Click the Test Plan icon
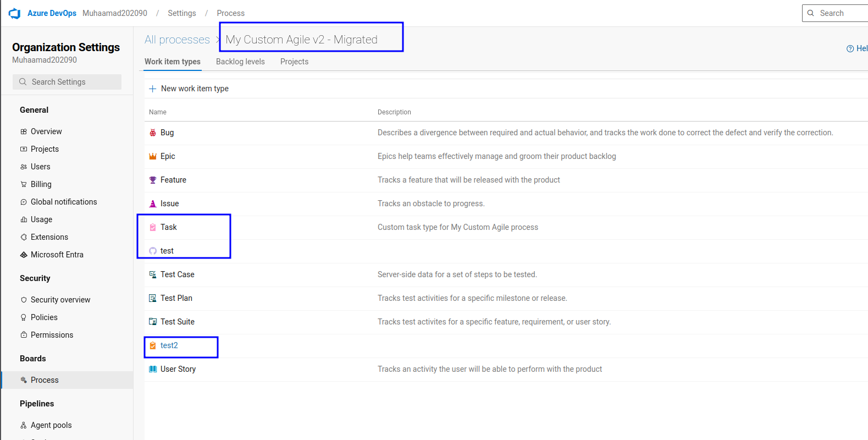Image resolution: width=868 pixels, height=440 pixels. click(x=153, y=298)
